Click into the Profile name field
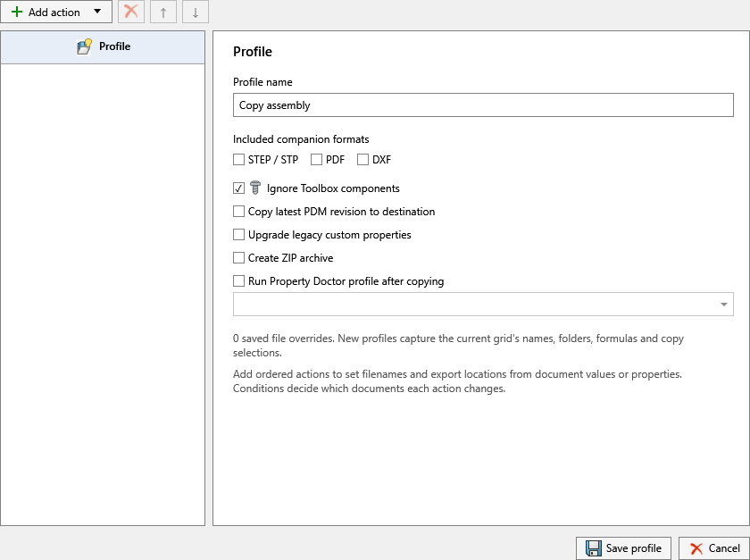Screen dimensions: 750x560 click(x=483, y=105)
